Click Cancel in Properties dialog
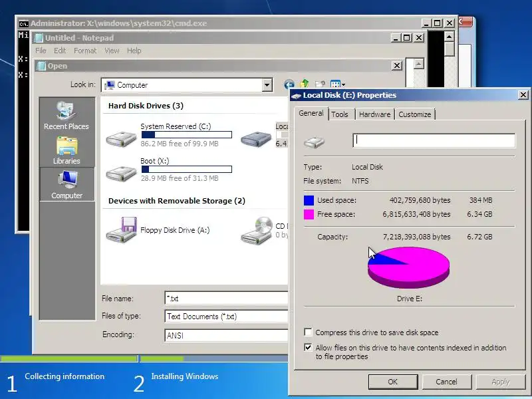 pyautogui.click(x=446, y=382)
